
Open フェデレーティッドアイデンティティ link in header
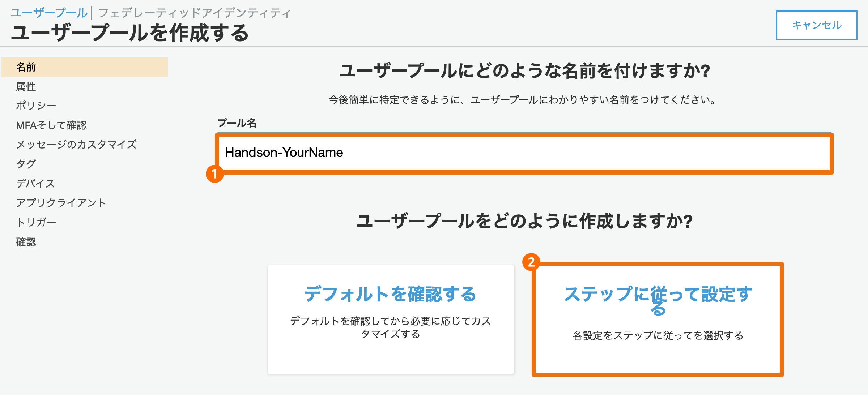tap(195, 13)
